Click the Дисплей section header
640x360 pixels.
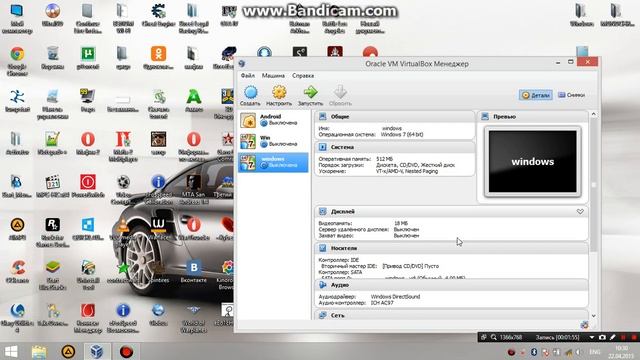[451, 211]
